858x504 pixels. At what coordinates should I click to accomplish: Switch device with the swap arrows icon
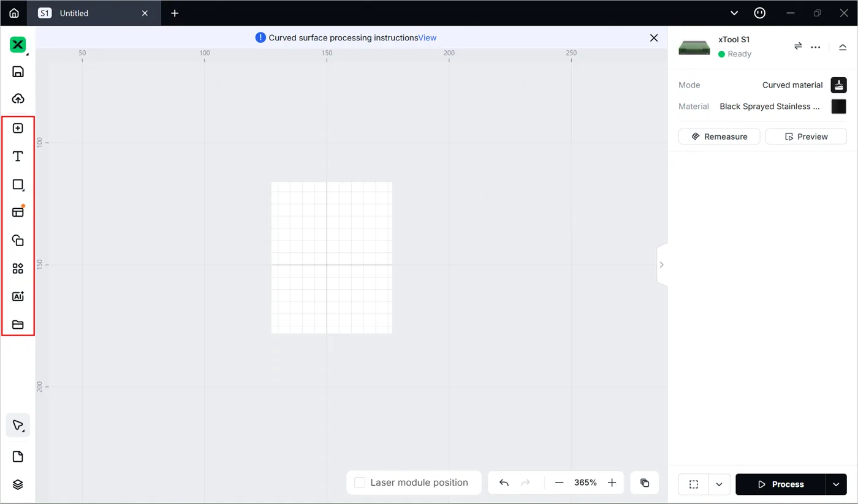coord(798,47)
